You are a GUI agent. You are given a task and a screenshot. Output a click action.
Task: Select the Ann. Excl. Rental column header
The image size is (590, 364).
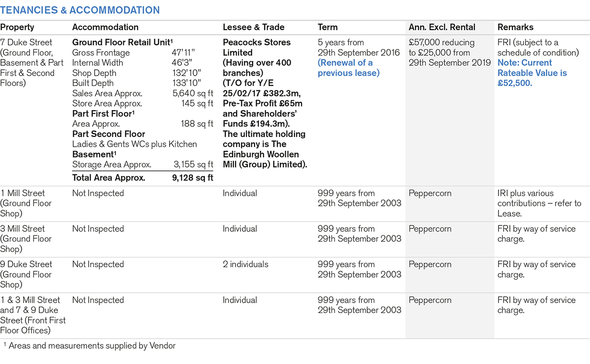click(x=442, y=28)
